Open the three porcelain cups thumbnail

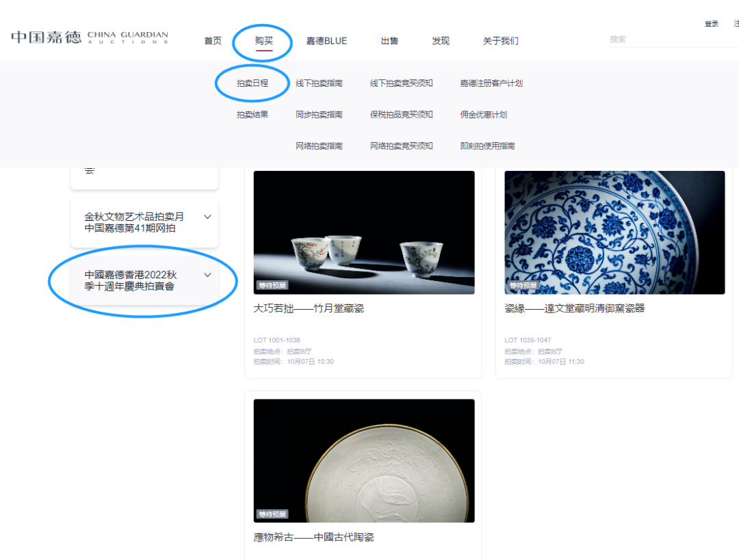coord(364,232)
